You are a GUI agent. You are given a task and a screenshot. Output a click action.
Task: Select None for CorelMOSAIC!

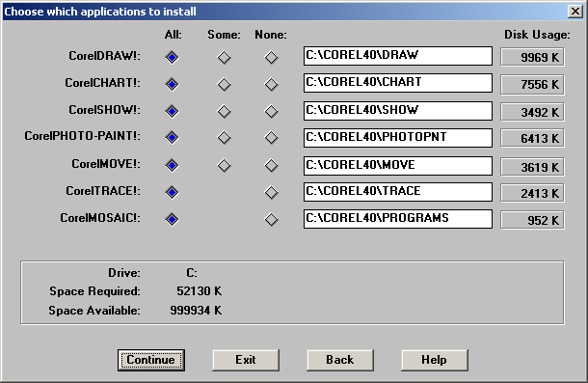[x=271, y=220]
